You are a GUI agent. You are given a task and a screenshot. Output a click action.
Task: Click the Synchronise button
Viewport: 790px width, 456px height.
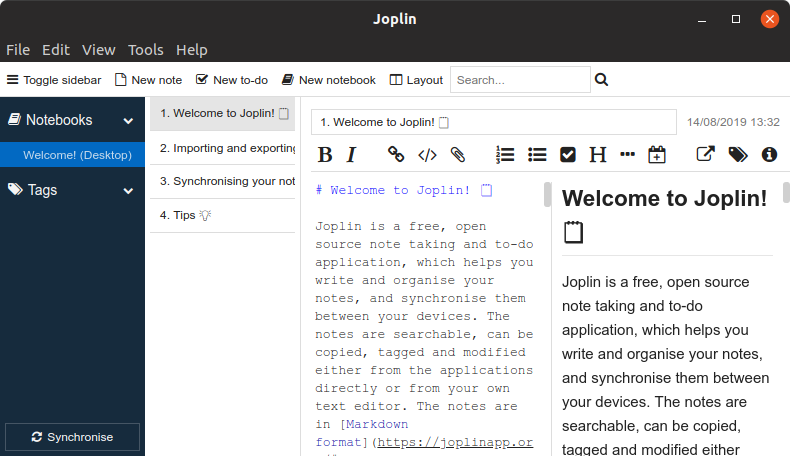[72, 437]
